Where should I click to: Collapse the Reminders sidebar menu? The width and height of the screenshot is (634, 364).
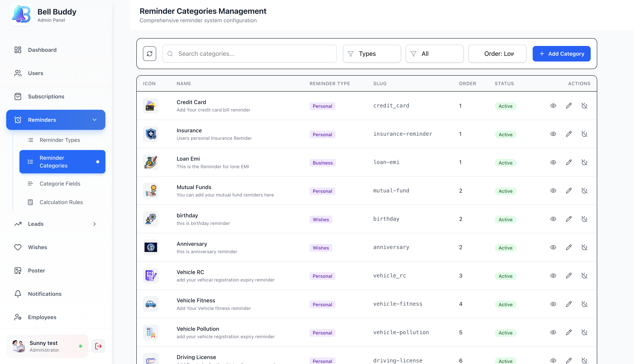click(x=95, y=120)
